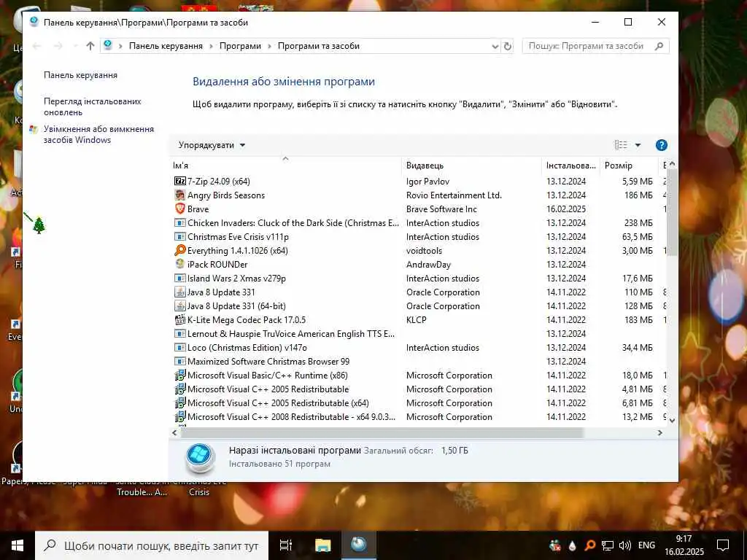Click publisher voidtools in the list
Screen dimensions: 747x560
[424, 251]
